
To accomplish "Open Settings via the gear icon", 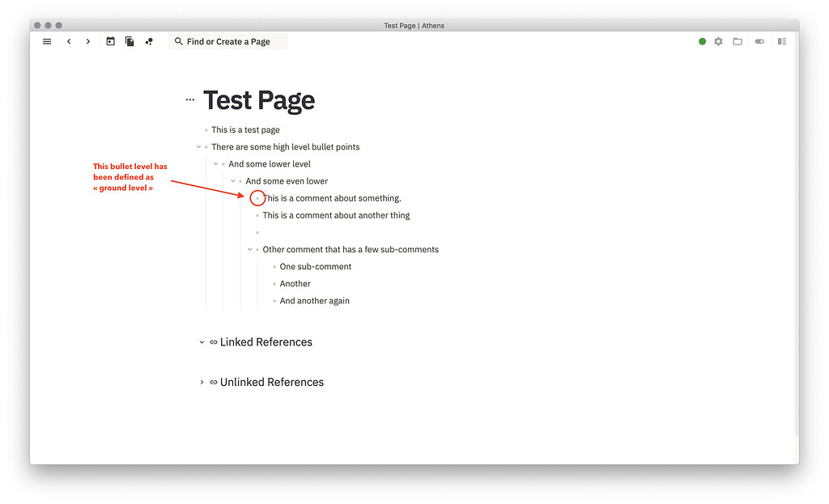I will click(x=718, y=40).
